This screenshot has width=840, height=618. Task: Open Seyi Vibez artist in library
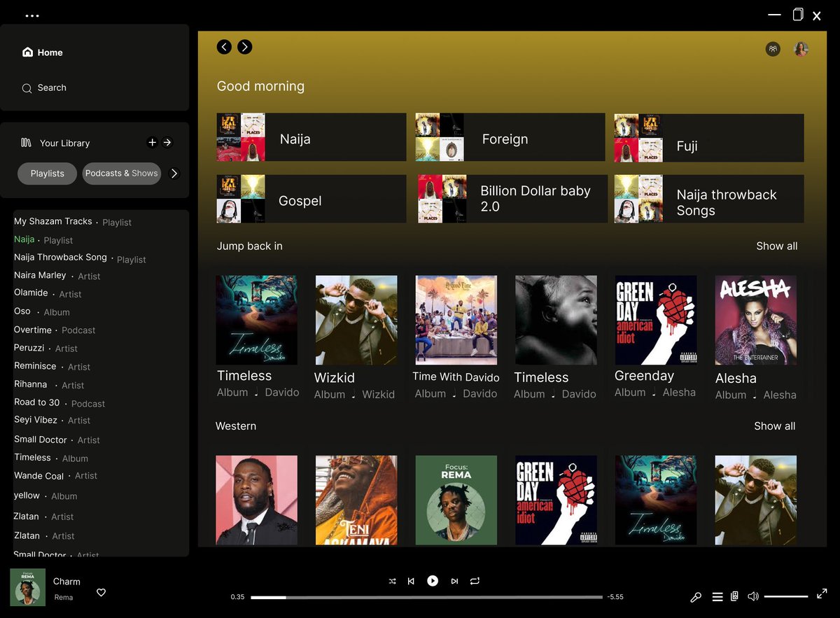(52, 420)
